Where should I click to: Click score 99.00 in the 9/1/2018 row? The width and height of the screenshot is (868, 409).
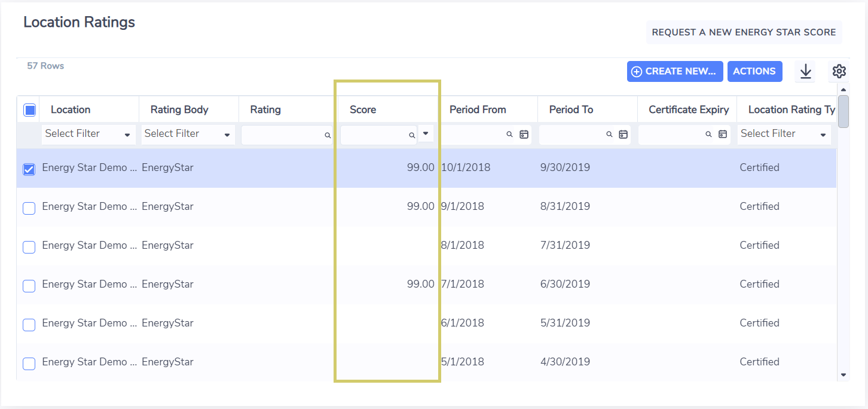pos(421,206)
